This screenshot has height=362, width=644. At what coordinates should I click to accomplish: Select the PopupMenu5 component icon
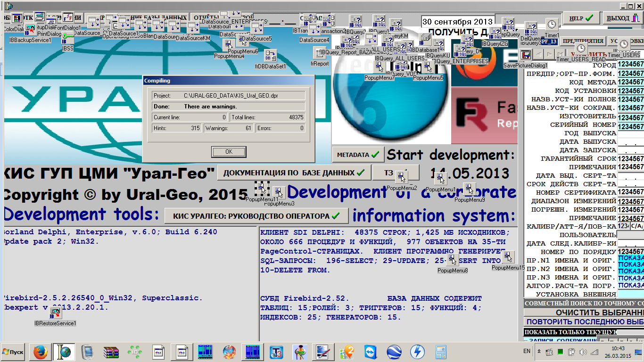(428, 67)
